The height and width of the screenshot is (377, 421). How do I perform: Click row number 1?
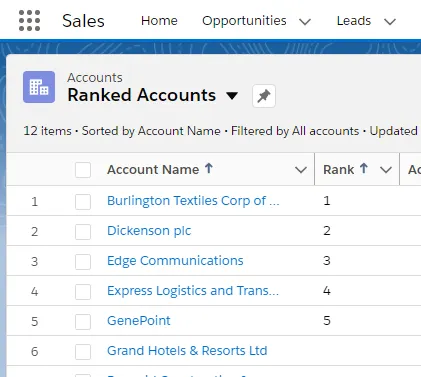(x=35, y=202)
